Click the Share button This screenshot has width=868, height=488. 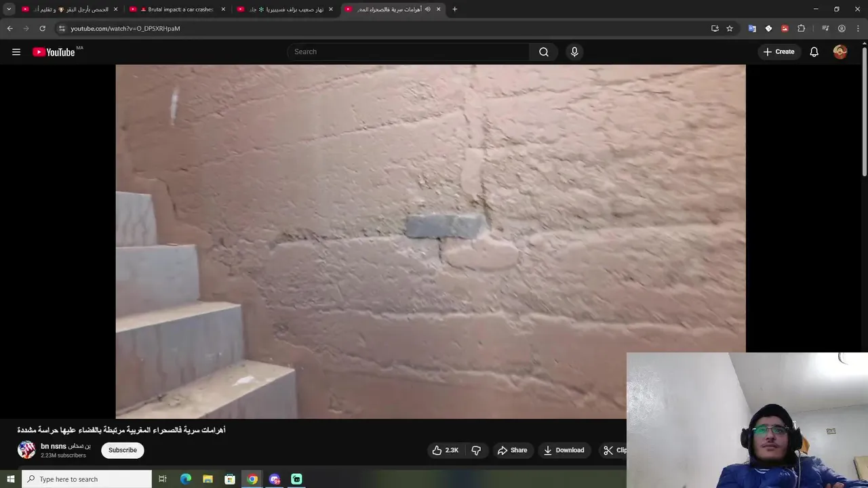click(x=512, y=450)
